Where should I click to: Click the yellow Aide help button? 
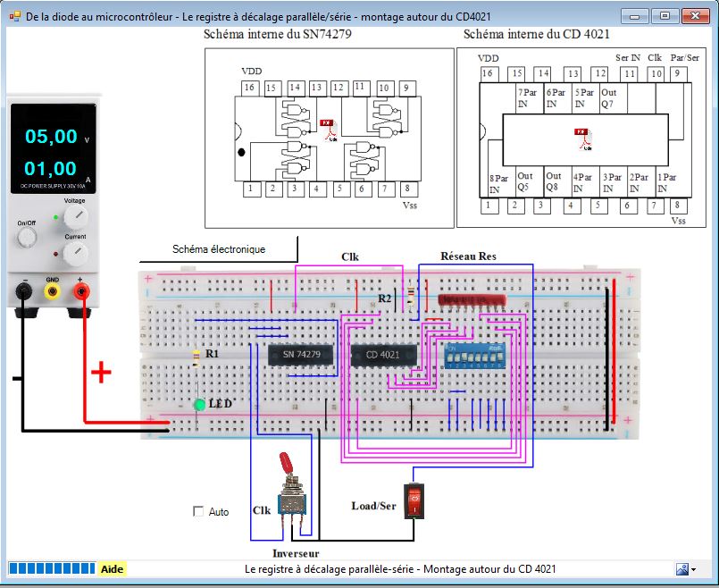pyautogui.click(x=112, y=569)
